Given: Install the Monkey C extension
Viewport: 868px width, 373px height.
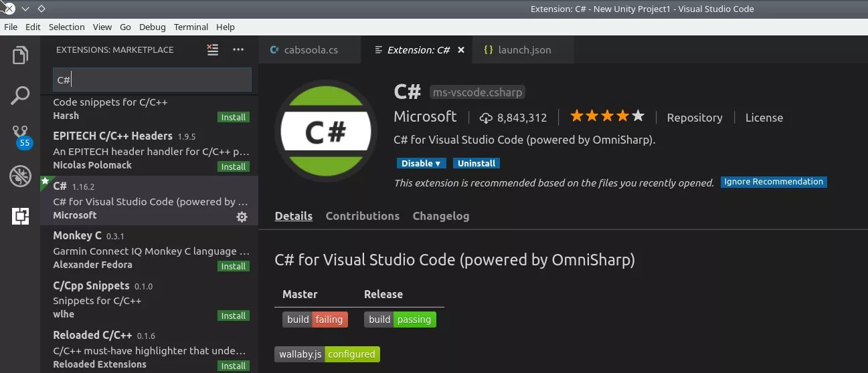Looking at the screenshot, I should click(x=234, y=266).
